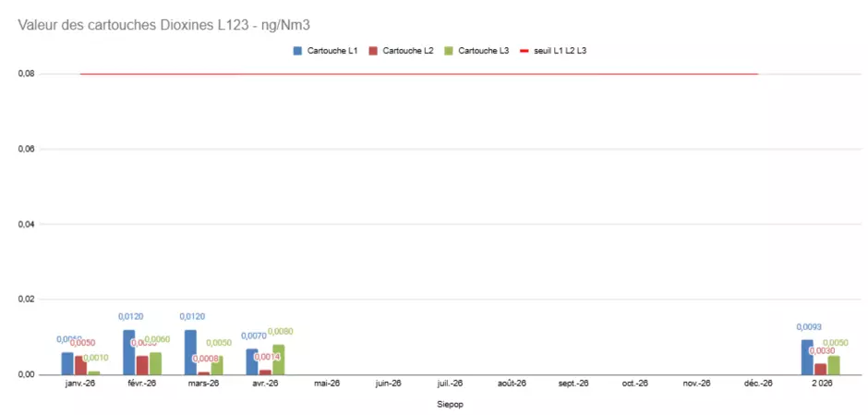Image resolution: width=868 pixels, height=415 pixels.
Task: Select the blue L1 bar for janv.-26
Action: [x=67, y=363]
